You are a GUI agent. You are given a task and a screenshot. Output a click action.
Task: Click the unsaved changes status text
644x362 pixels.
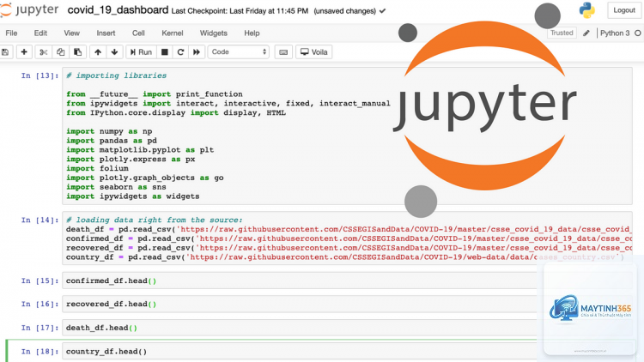(x=344, y=11)
